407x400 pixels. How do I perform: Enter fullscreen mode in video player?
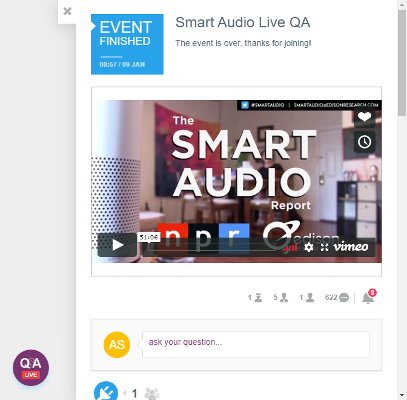324,247
